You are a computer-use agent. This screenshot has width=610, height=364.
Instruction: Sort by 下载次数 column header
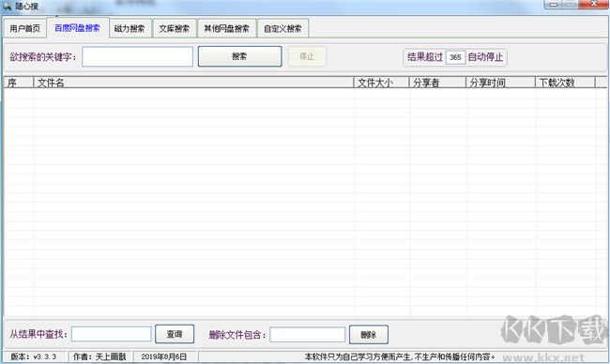[x=565, y=83]
